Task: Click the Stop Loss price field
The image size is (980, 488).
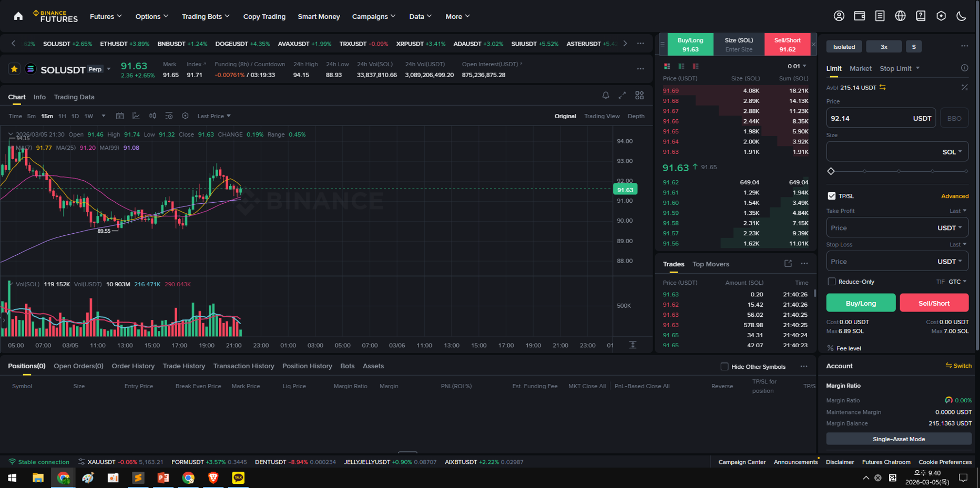Action: coord(897,262)
